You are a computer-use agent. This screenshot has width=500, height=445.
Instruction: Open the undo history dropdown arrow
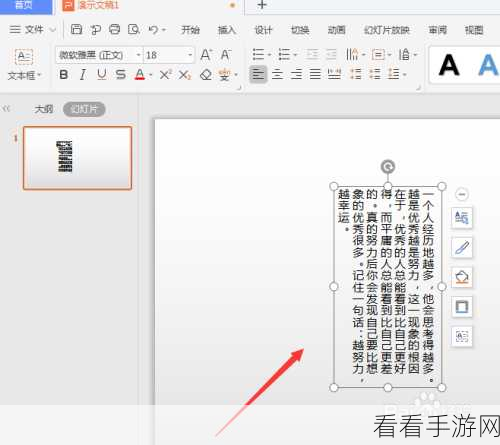point(164,30)
